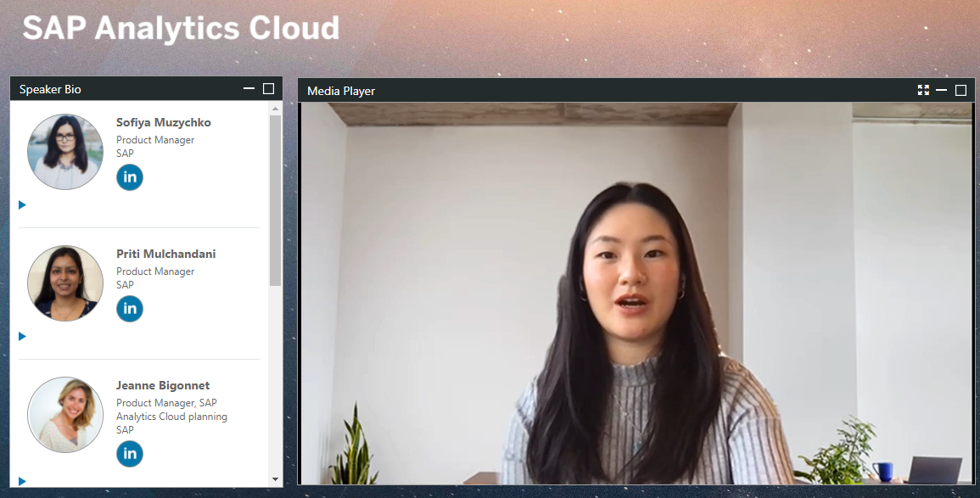The image size is (980, 498).
Task: Expand Priti Mulchandani's bio details arrow
Action: point(22,336)
